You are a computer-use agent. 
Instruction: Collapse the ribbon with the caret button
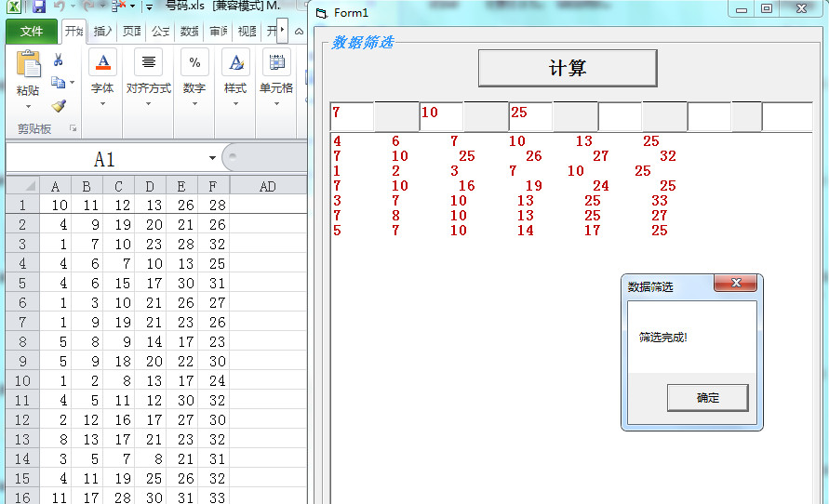(x=299, y=32)
